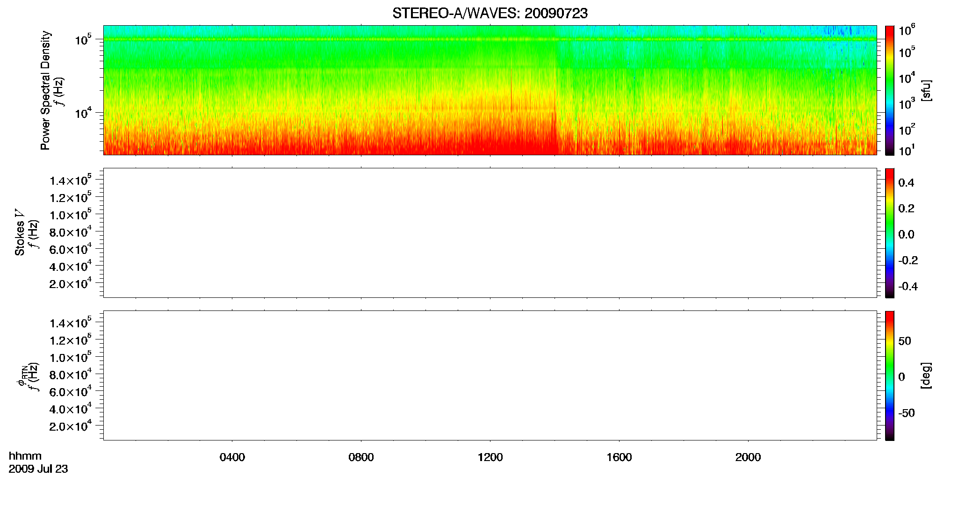Click the Stokes V axis label
The height and width of the screenshot is (505, 980).
[x=20, y=232]
